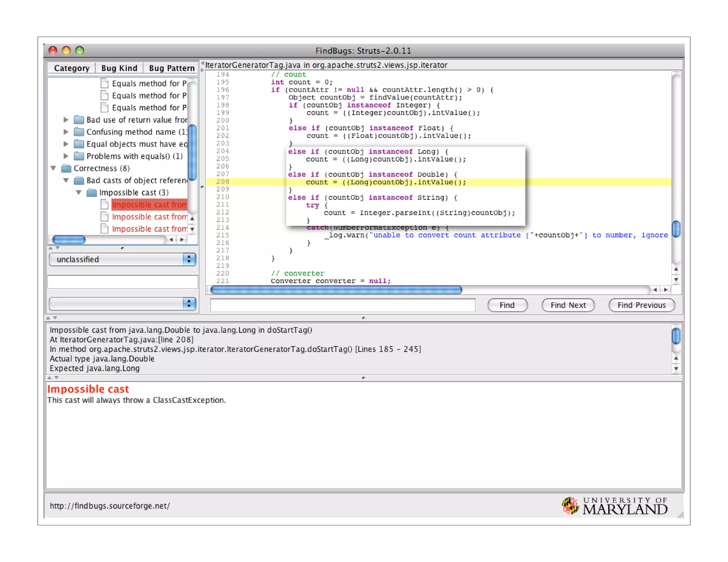
Task: Click the source code search text field
Action: [342, 305]
